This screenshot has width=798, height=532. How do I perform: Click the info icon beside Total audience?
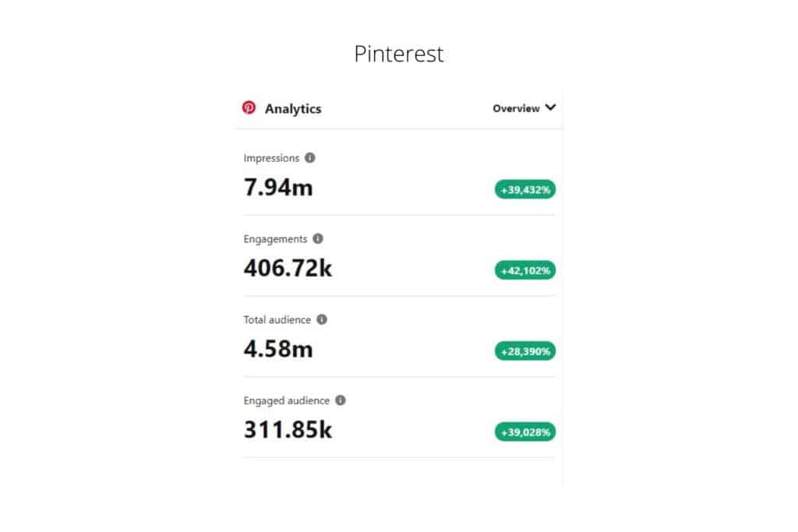coord(322,319)
